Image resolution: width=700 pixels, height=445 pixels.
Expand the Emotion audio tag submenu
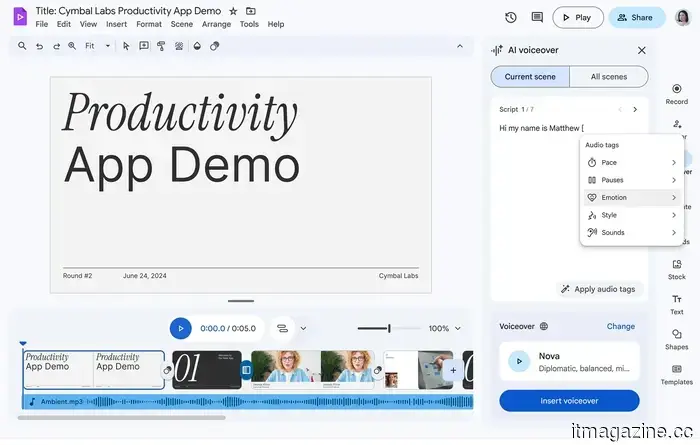[632, 197]
